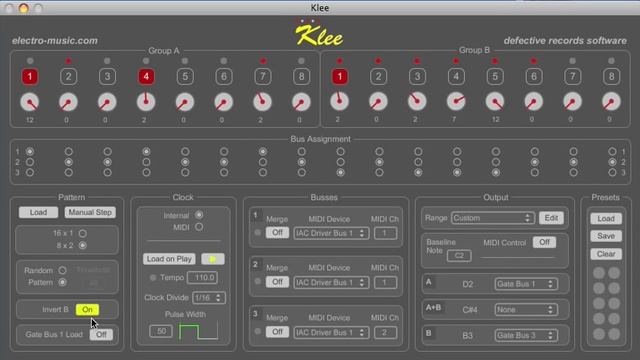The width and height of the screenshot is (640, 360).
Task: Toggle Group A step 8 button
Action: click(301, 76)
